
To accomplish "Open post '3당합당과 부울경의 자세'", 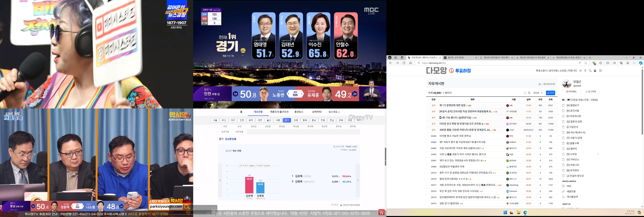I will coord(452,167).
